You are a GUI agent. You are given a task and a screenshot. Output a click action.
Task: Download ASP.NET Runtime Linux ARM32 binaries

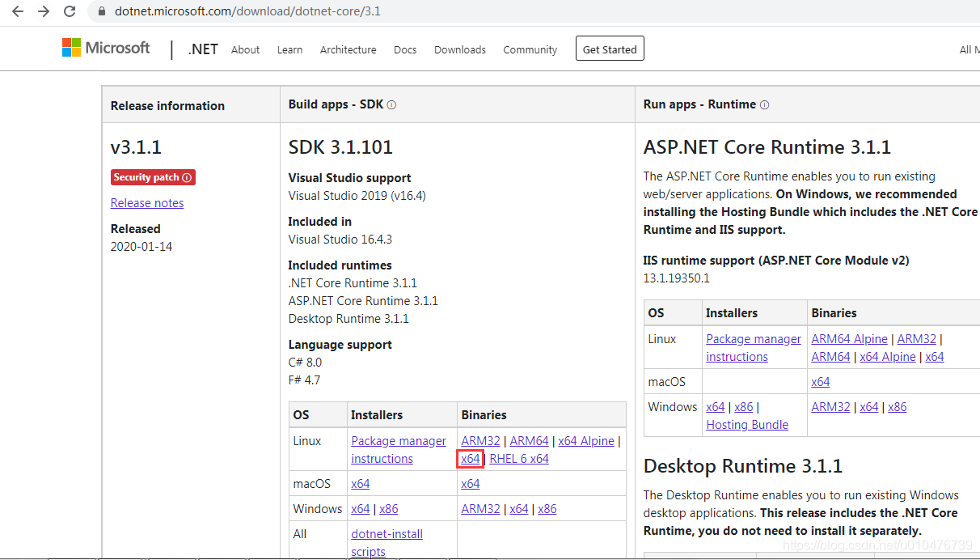tap(916, 339)
